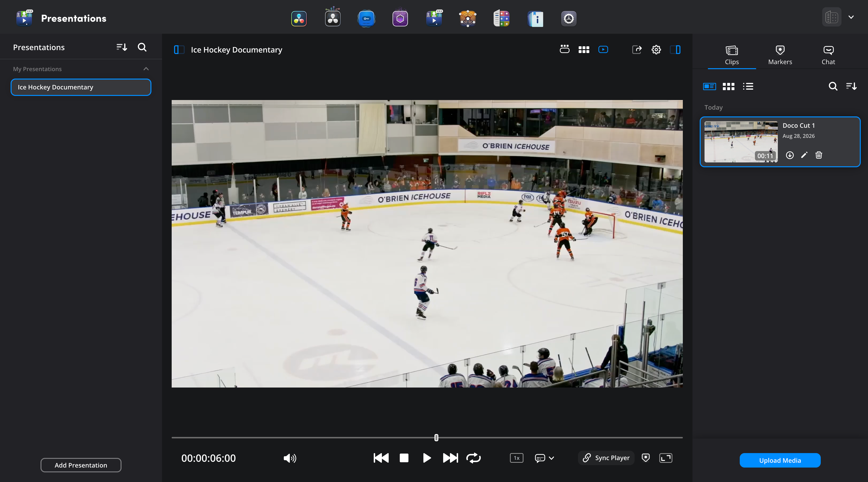Toggle the right side panel
This screenshot has width=868, height=482.
(675, 50)
